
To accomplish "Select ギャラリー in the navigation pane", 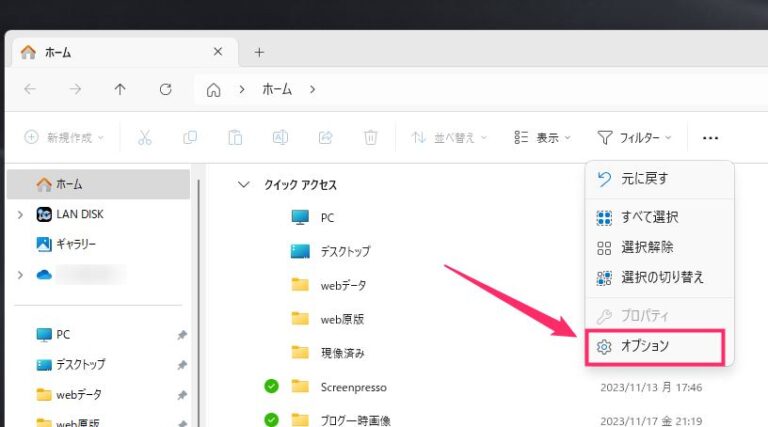I will 75,244.
